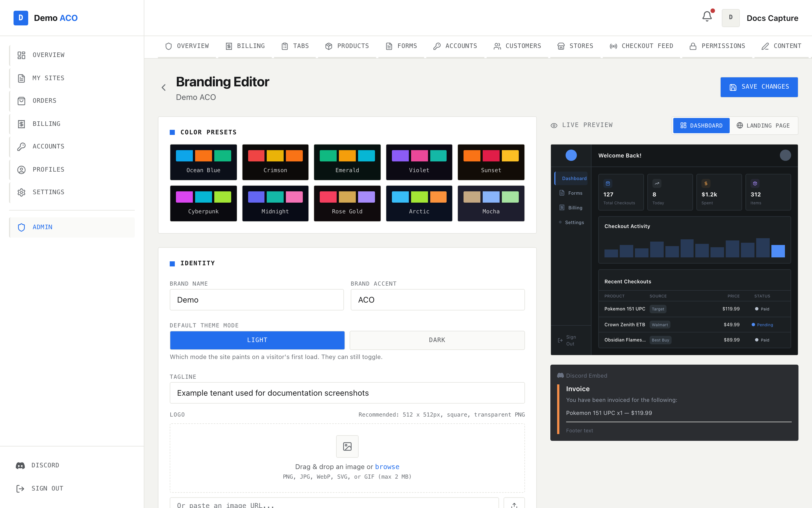
Task: Set default theme mode to Dark
Action: [x=437, y=340]
